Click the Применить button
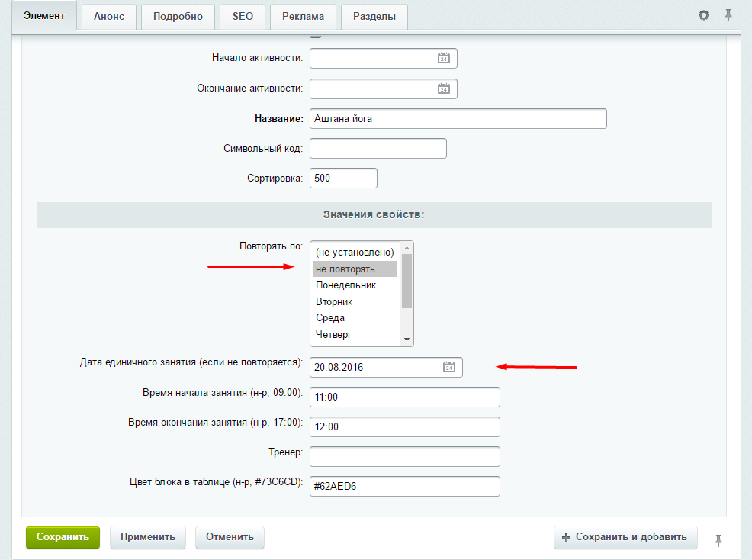 [148, 536]
